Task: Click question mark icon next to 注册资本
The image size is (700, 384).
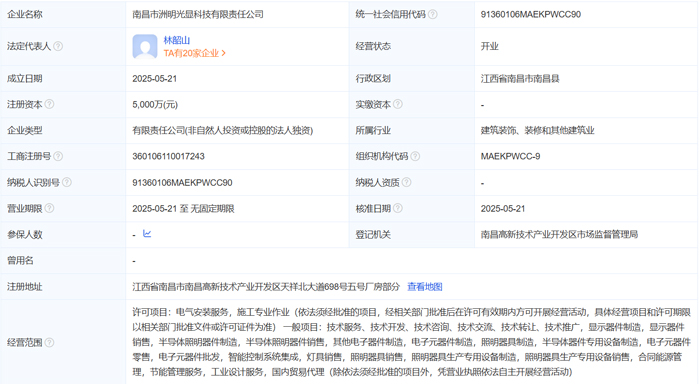Action: tap(50, 104)
